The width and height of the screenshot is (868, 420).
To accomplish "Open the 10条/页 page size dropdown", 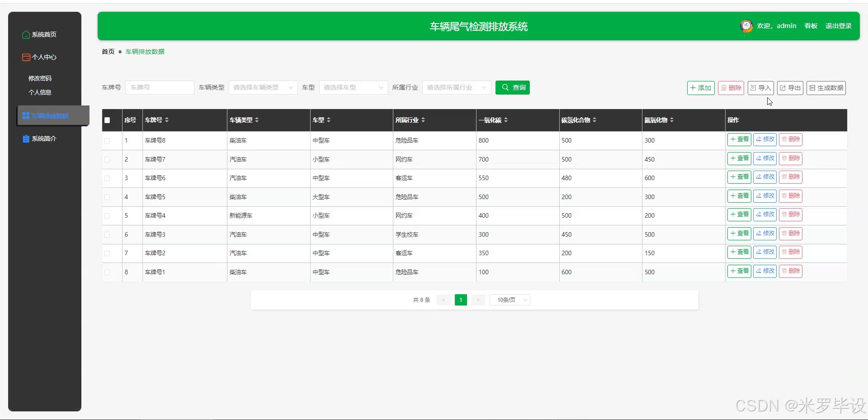I will tap(510, 300).
